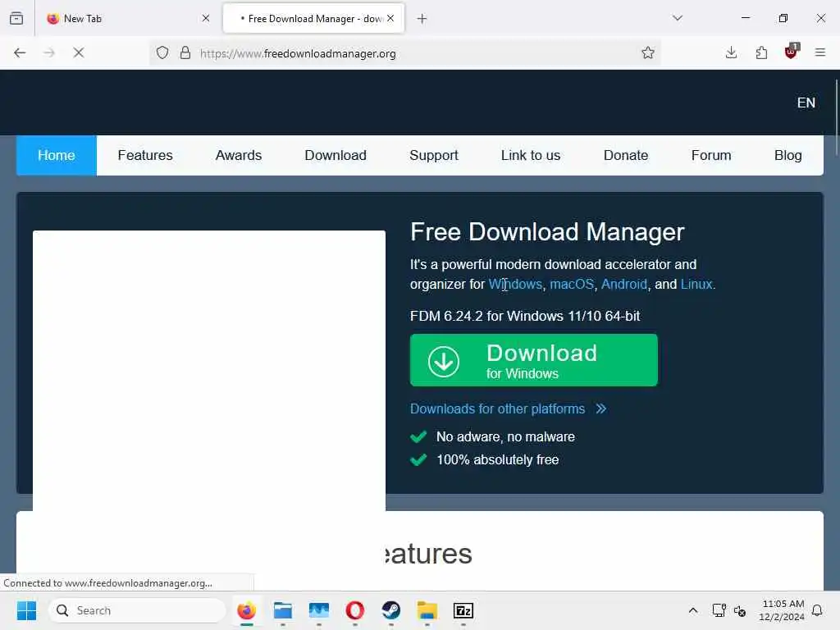Follow the Android platform link
Viewport: 840px width, 630px height.
click(624, 284)
